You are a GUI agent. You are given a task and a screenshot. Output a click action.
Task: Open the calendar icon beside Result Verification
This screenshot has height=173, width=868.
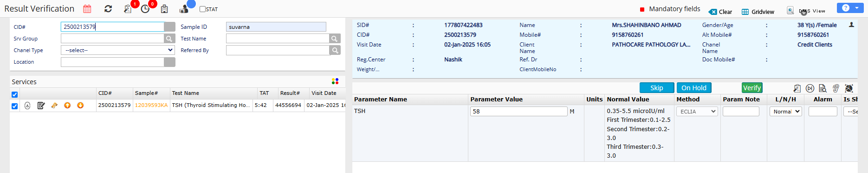tap(87, 9)
